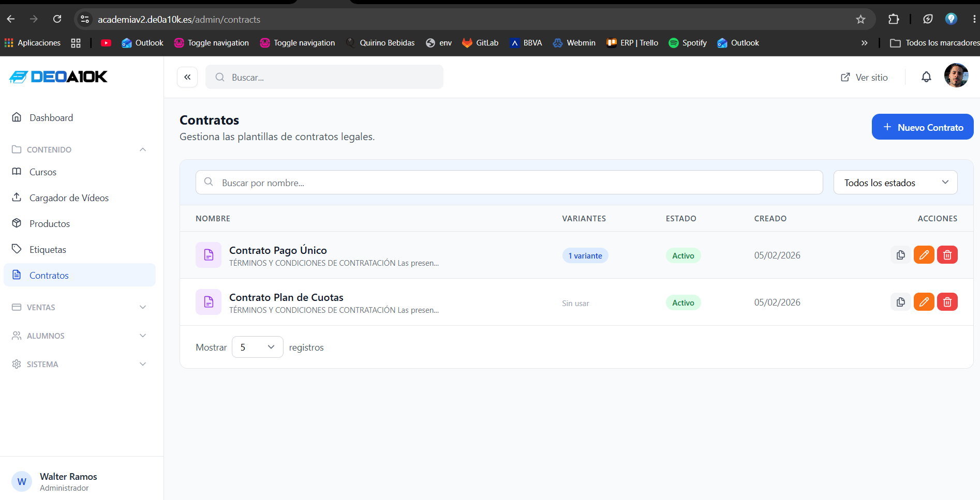Click the Sin usar variants label
Image resolution: width=980 pixels, height=500 pixels.
[x=575, y=303]
